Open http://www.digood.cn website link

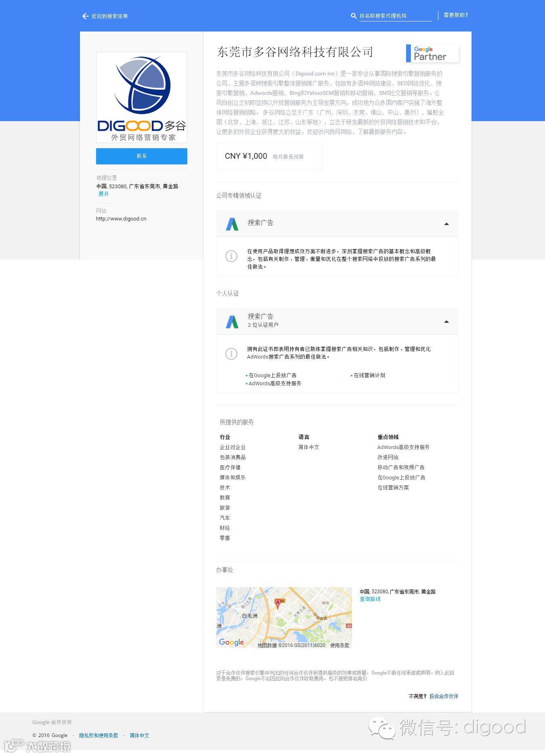[x=121, y=219]
